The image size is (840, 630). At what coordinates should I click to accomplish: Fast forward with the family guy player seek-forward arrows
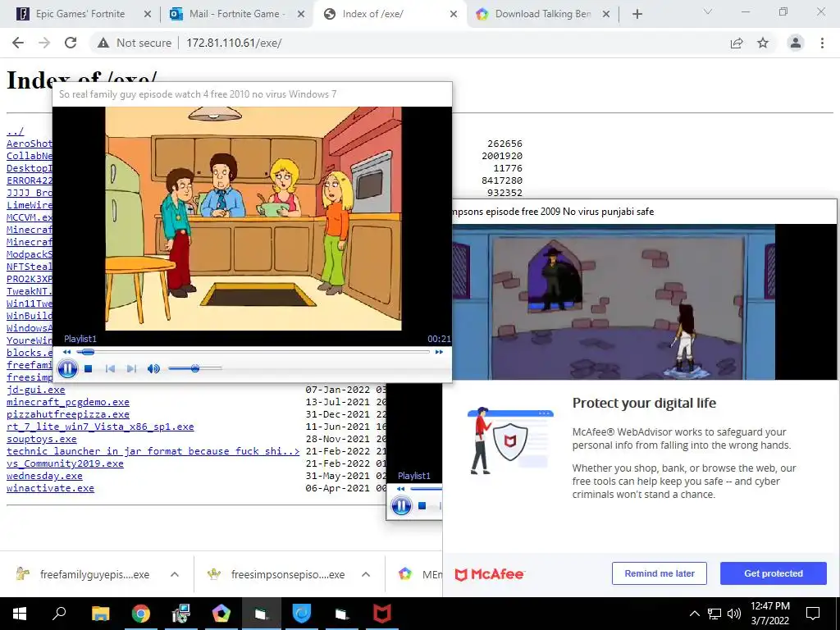439,352
